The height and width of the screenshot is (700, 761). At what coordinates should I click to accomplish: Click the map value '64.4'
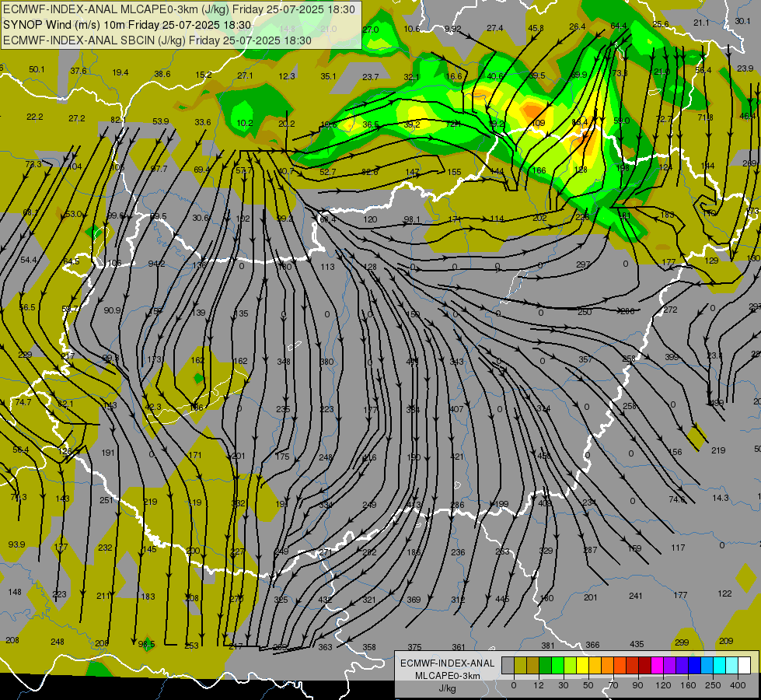[618, 26]
